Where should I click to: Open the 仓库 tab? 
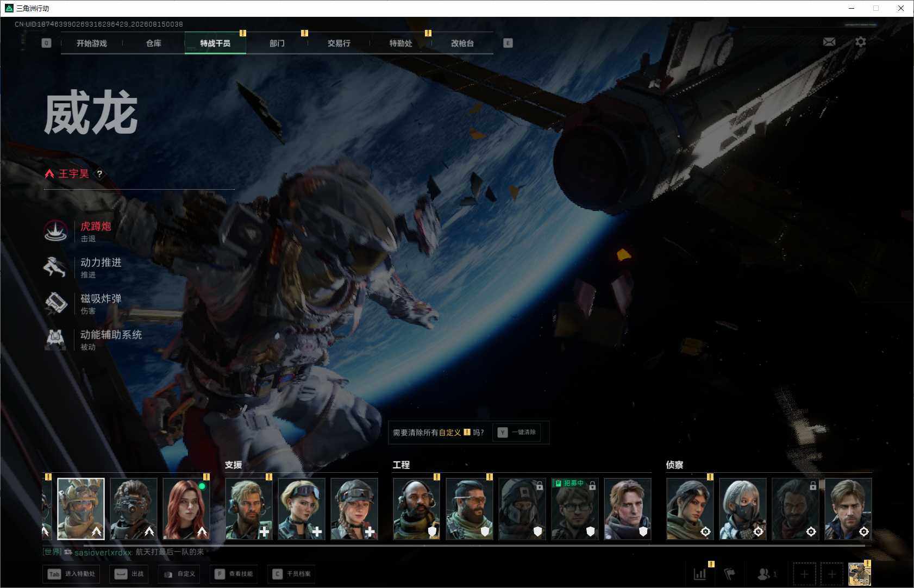[154, 43]
